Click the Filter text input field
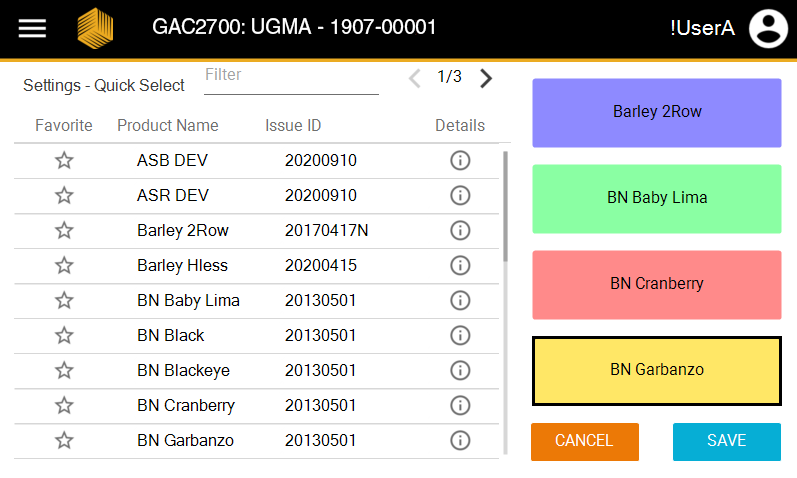 pyautogui.click(x=291, y=77)
